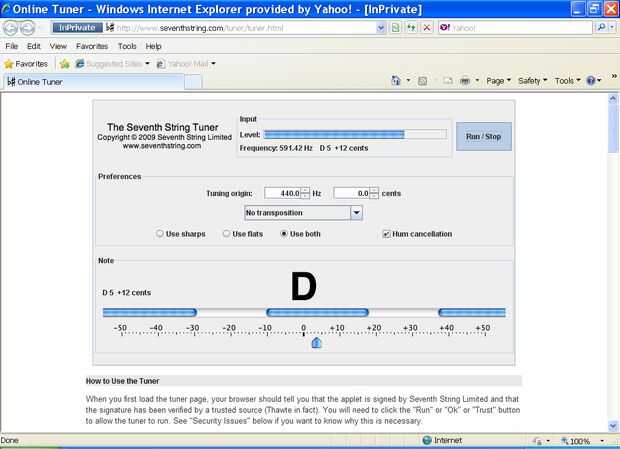Click the Favorites star button
This screenshot has height=449, width=620.
[x=26, y=64]
